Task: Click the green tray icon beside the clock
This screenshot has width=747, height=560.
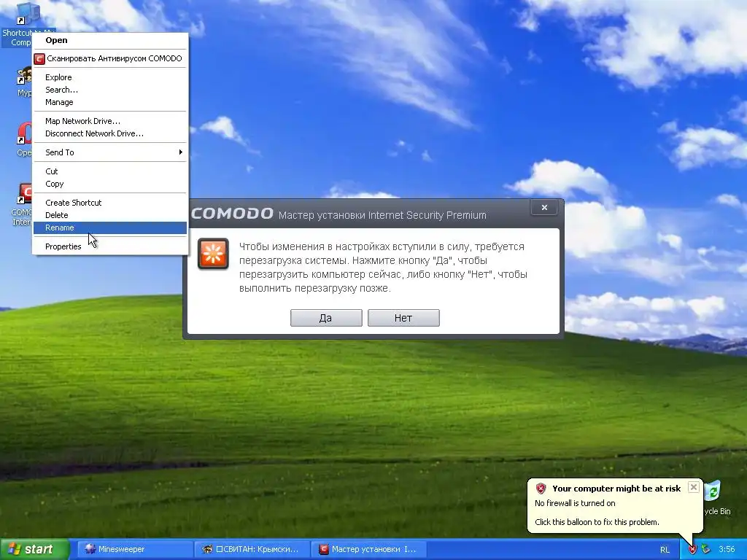Action: click(705, 550)
